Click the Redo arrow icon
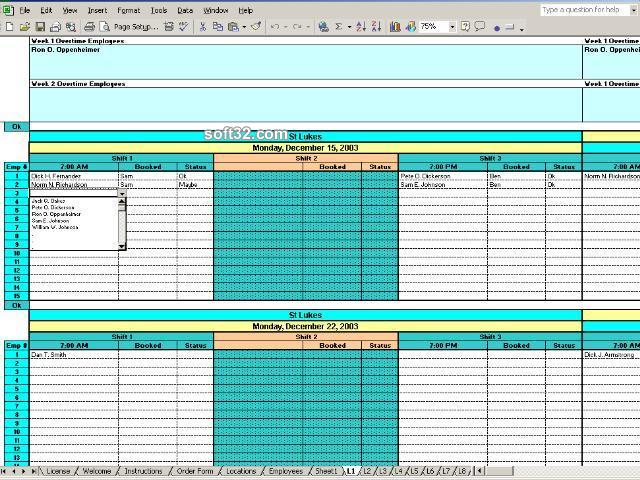640x480 pixels. click(x=297, y=27)
